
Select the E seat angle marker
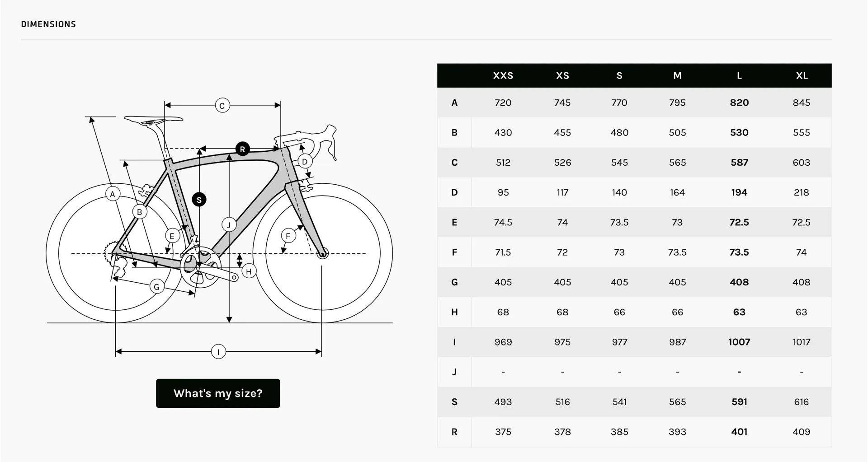(171, 235)
